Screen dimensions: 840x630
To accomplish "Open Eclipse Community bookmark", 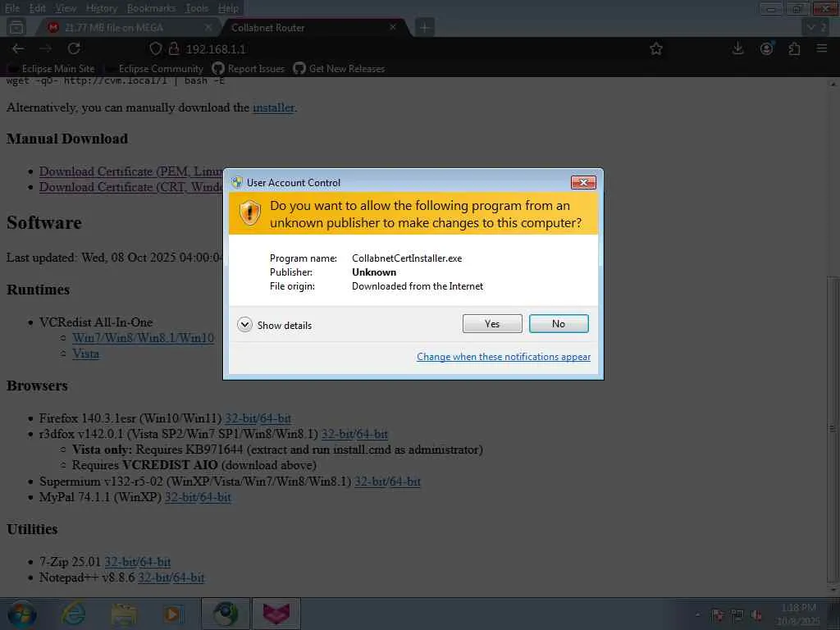I will (154, 69).
